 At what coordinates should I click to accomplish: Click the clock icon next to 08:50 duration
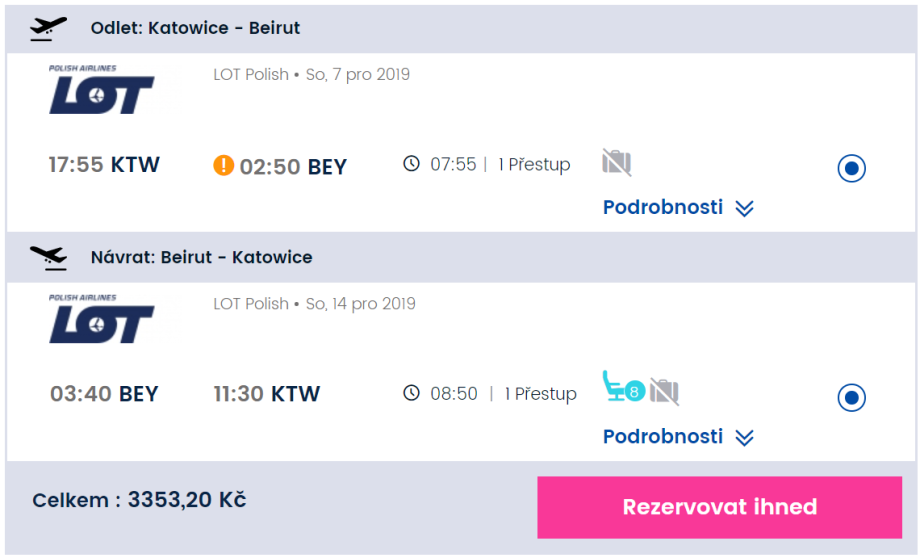coord(411,393)
